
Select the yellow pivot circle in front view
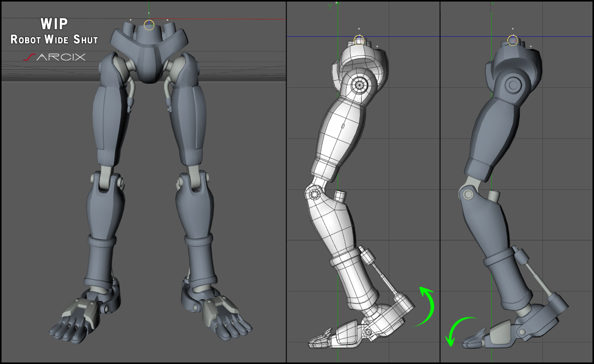[x=149, y=26]
